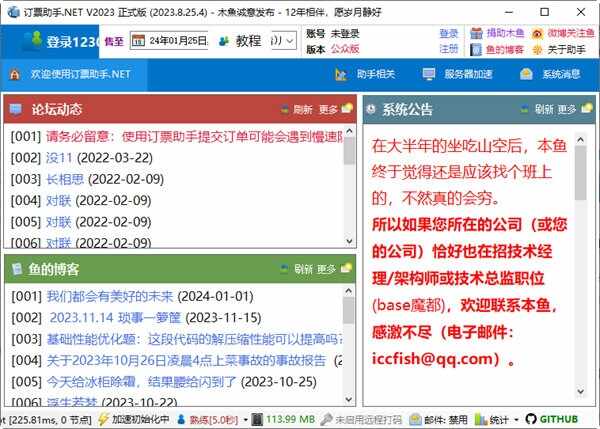600x429 pixels.
Task: Open forum post 没11
Action: click(59, 158)
